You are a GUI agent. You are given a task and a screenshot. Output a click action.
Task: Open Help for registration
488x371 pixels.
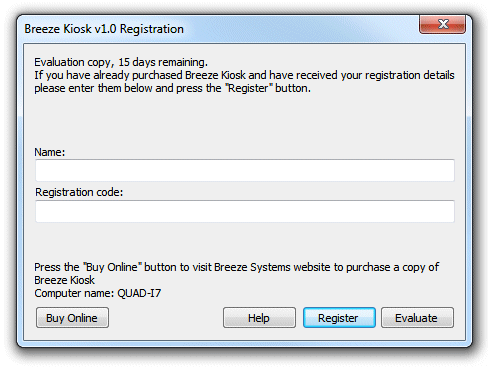[259, 318]
